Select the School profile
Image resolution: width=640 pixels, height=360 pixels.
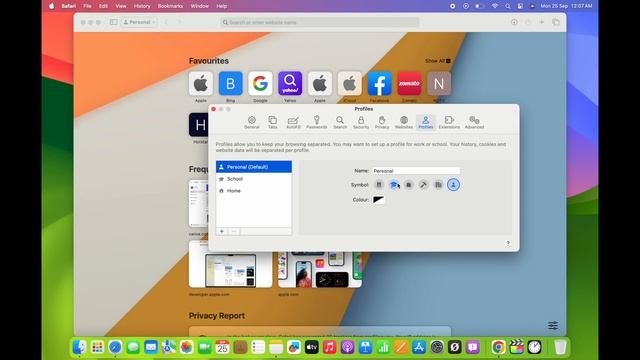click(254, 179)
